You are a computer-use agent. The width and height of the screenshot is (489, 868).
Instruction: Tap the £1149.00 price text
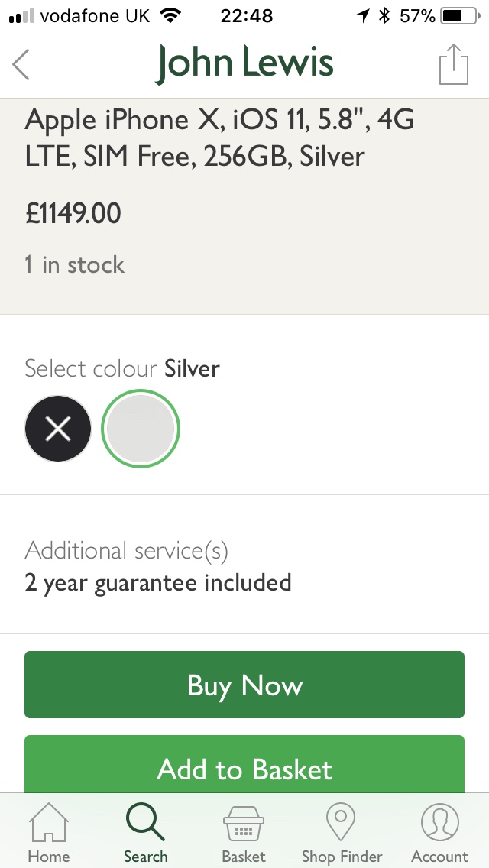[73, 213]
